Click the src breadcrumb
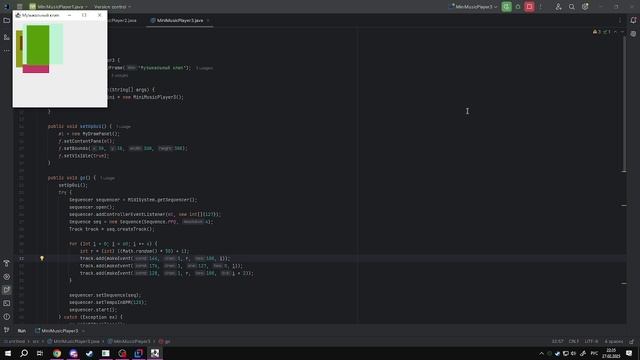Viewport: 640px width, 360px height. point(36,341)
